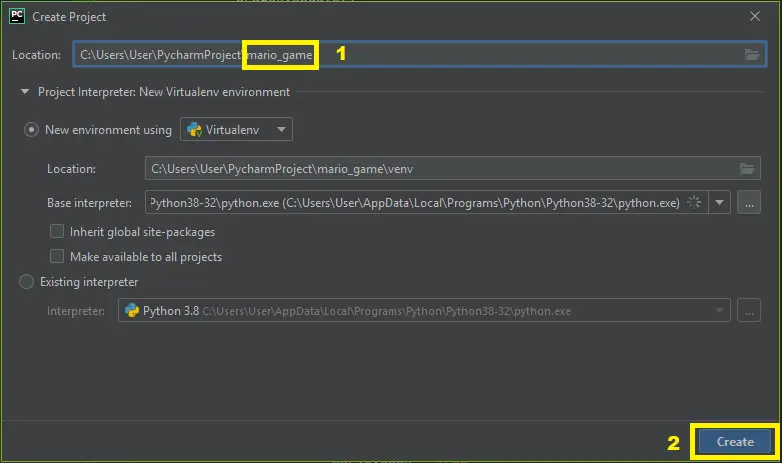Click the PyCharm logo in title bar
This screenshot has height=463, width=782.
point(17,16)
